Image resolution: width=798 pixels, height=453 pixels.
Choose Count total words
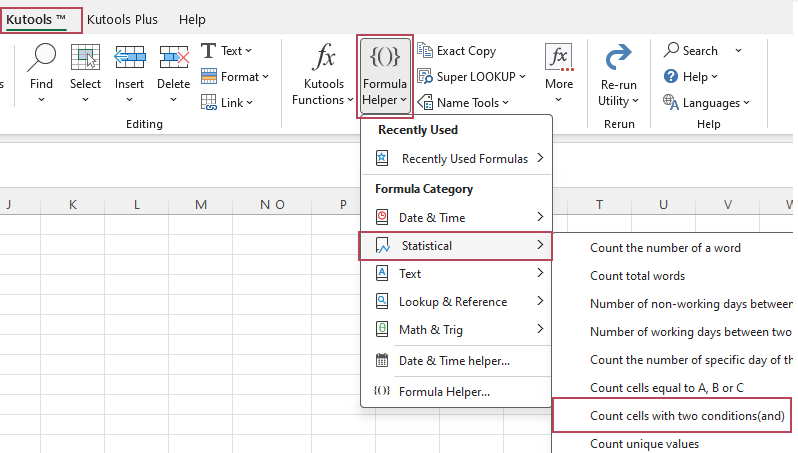coord(637,276)
